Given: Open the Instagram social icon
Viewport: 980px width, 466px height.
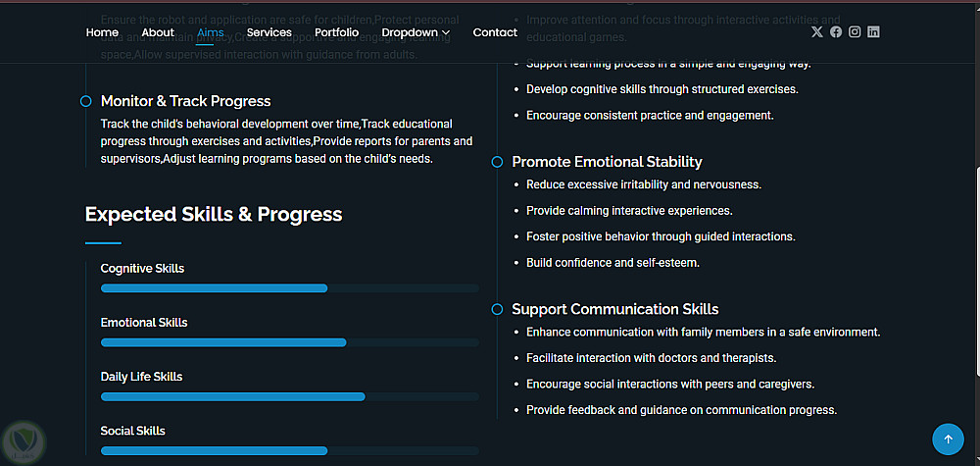Looking at the screenshot, I should 855,32.
